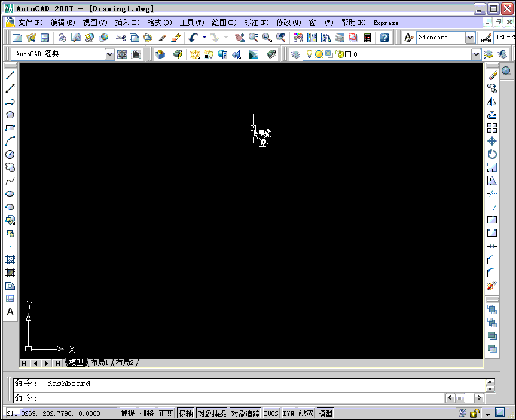The height and width of the screenshot is (420, 516).
Task: Select the Polygon drawing tool
Action: pos(10,114)
